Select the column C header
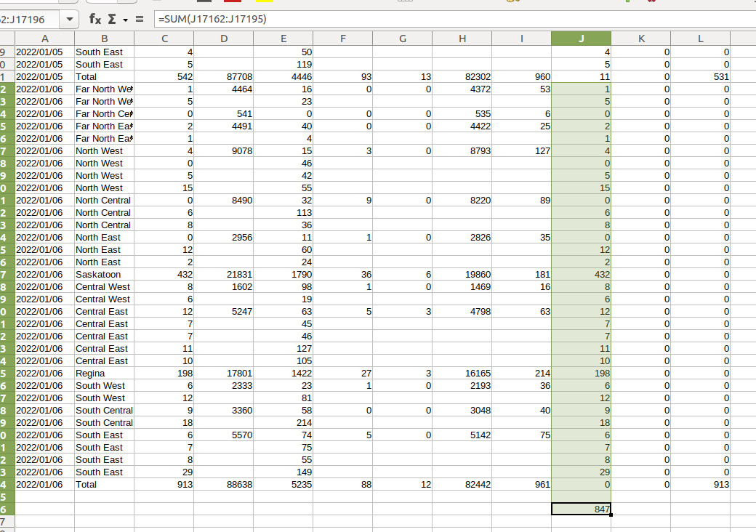 pyautogui.click(x=164, y=39)
